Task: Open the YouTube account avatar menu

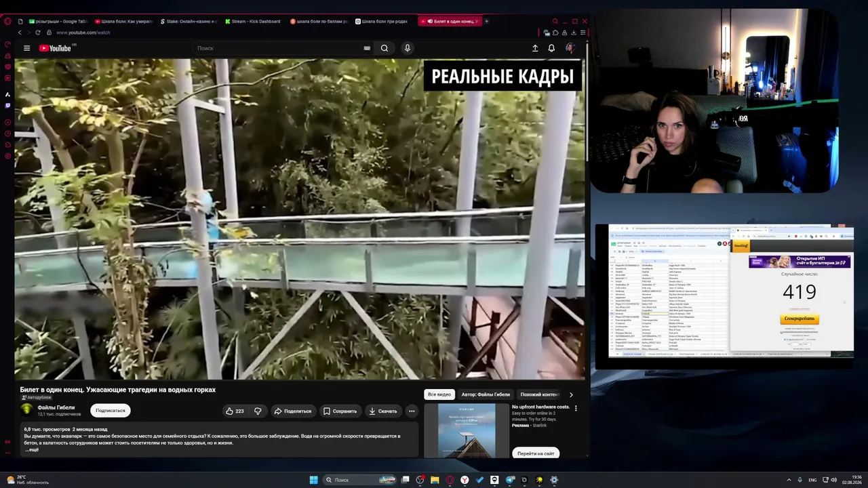Action: 570,48
